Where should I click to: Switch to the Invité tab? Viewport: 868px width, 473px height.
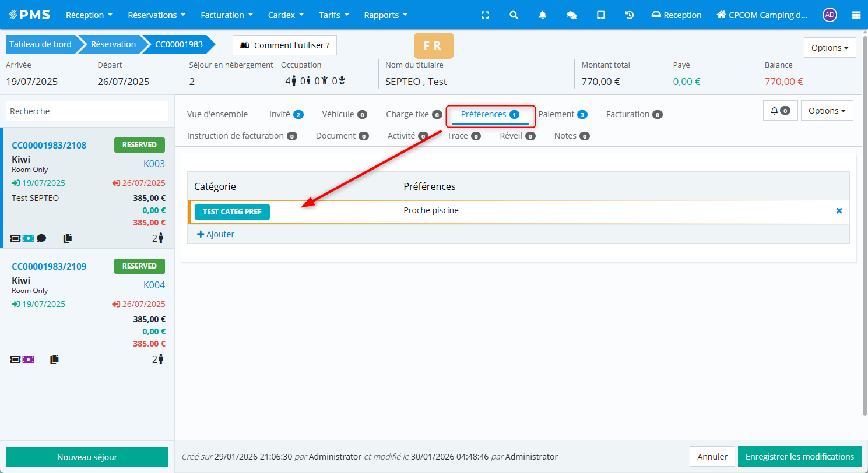coord(286,114)
